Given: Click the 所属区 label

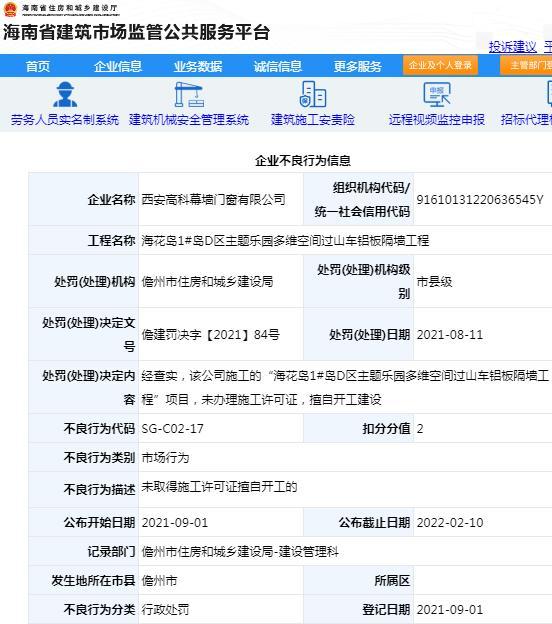Looking at the screenshot, I should (392, 581).
